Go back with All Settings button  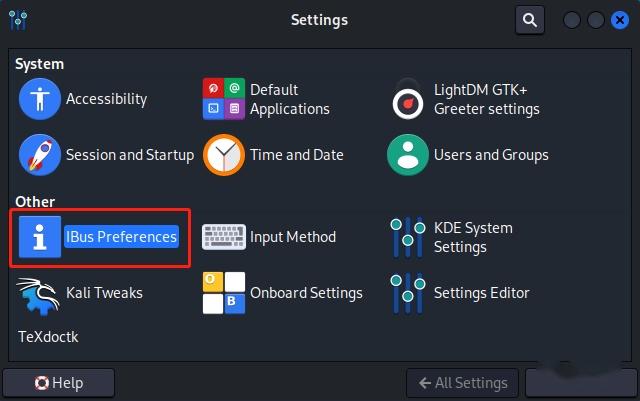(463, 383)
